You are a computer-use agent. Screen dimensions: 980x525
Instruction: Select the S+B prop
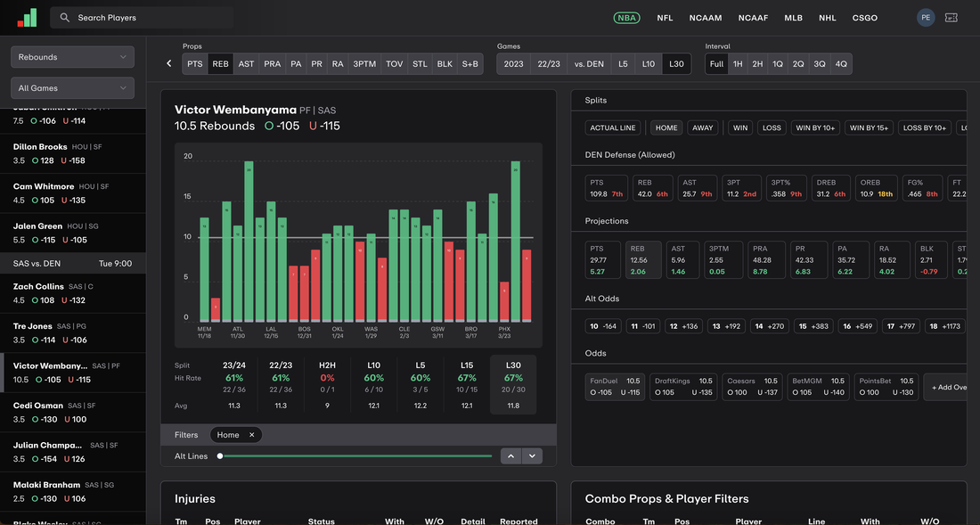point(470,64)
